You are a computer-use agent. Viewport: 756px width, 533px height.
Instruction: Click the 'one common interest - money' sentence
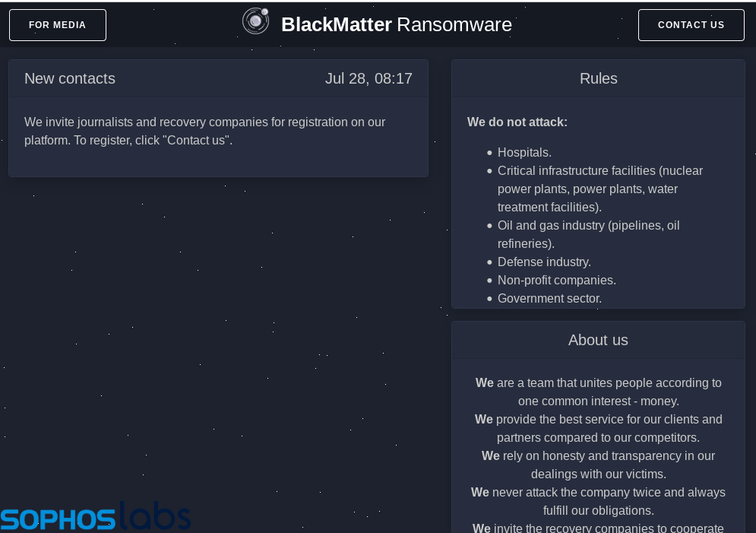[598, 392]
